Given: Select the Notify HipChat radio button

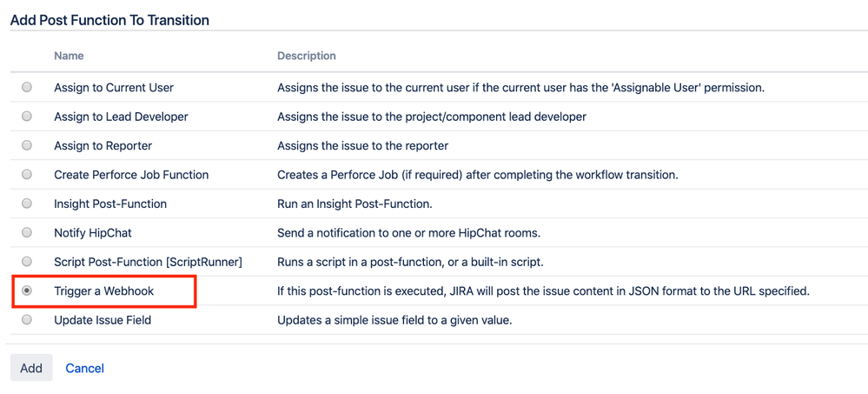Looking at the screenshot, I should pos(27,233).
